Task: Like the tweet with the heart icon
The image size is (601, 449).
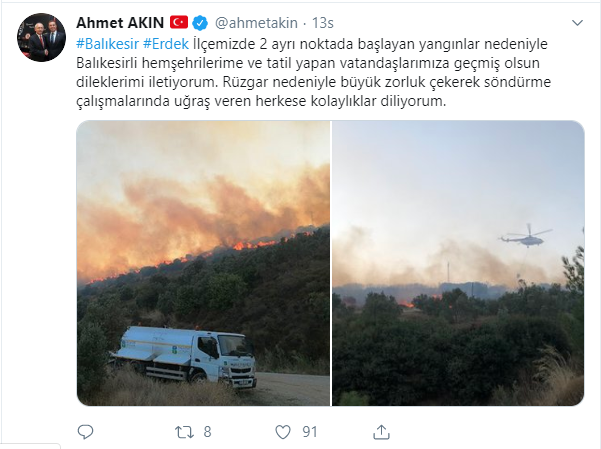Action: pos(283,432)
